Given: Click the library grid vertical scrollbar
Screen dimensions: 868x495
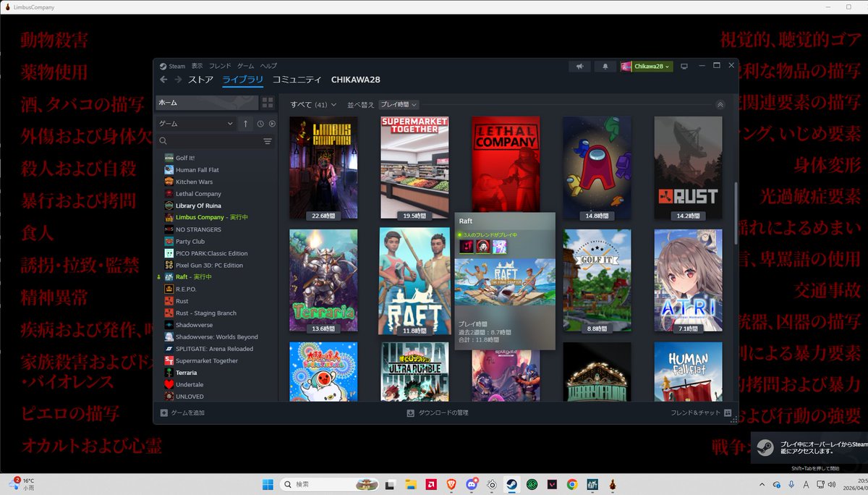Looking at the screenshot, I should [736, 213].
